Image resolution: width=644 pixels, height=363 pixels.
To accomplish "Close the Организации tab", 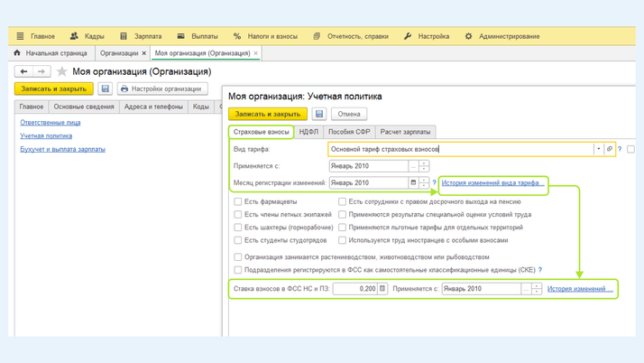I will pos(143,53).
